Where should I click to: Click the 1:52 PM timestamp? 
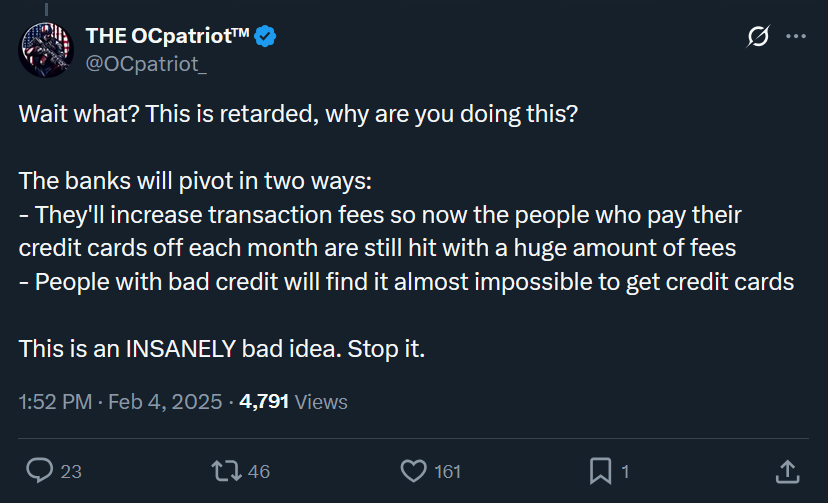coord(55,402)
